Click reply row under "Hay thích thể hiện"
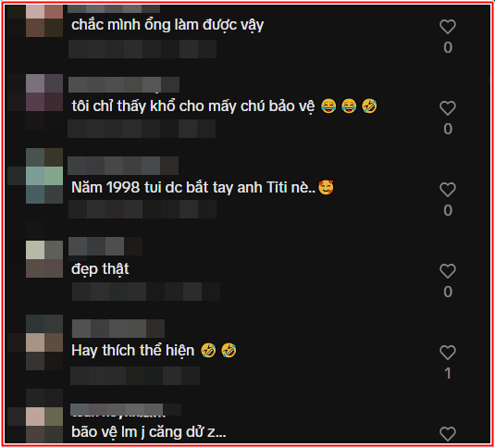The image size is (495, 448). (135, 376)
